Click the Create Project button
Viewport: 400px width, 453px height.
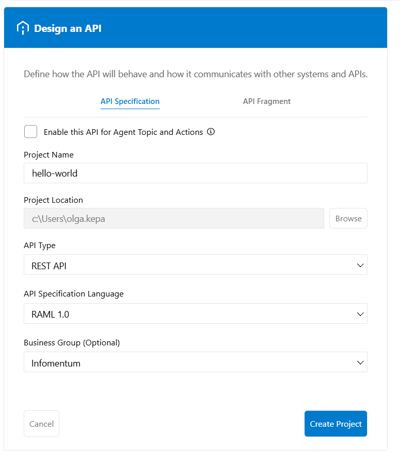click(336, 424)
